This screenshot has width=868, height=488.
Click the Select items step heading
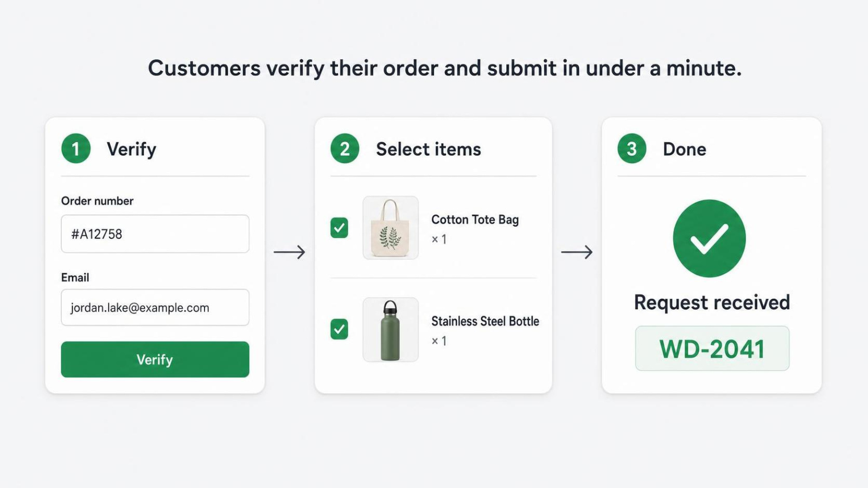429,149
